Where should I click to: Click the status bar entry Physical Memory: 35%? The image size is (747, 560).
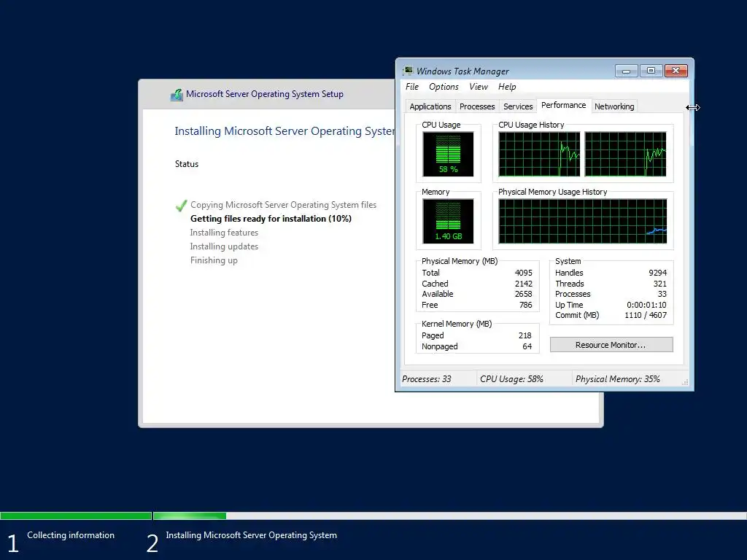click(617, 379)
